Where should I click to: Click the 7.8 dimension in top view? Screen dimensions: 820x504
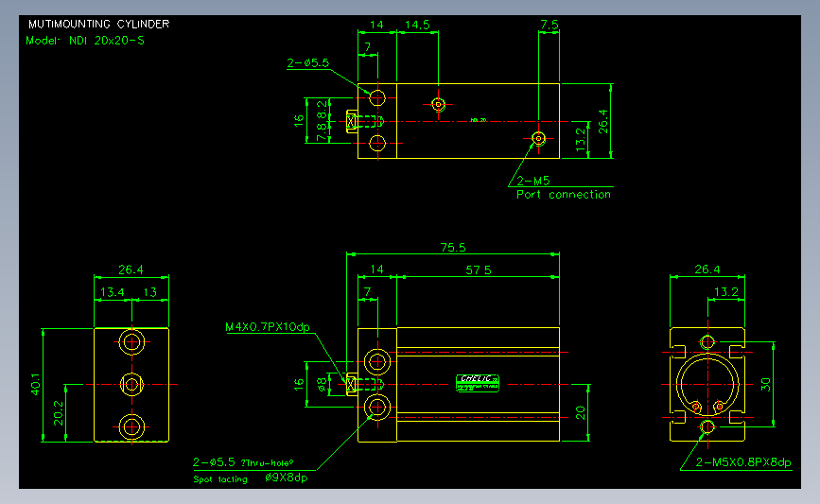click(322, 132)
